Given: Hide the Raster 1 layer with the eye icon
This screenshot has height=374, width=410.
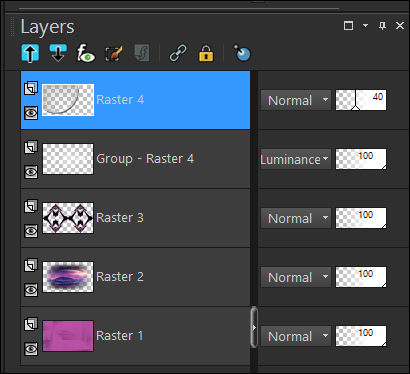Looking at the screenshot, I should (31, 349).
